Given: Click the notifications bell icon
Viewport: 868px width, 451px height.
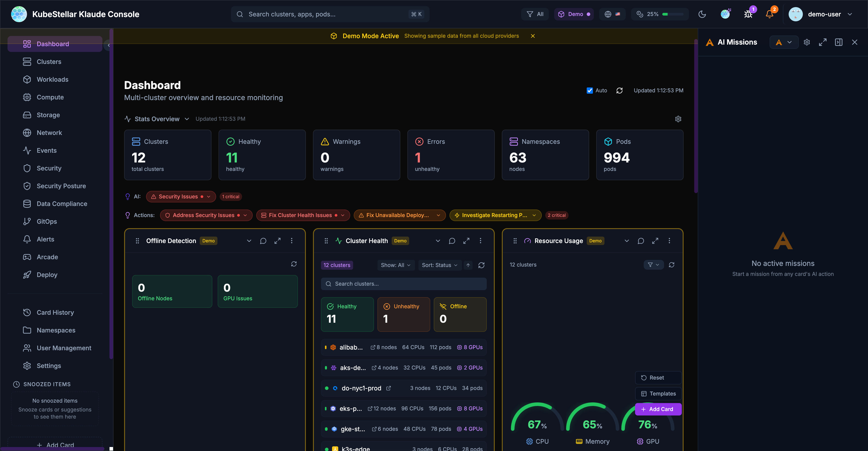Looking at the screenshot, I should [769, 14].
